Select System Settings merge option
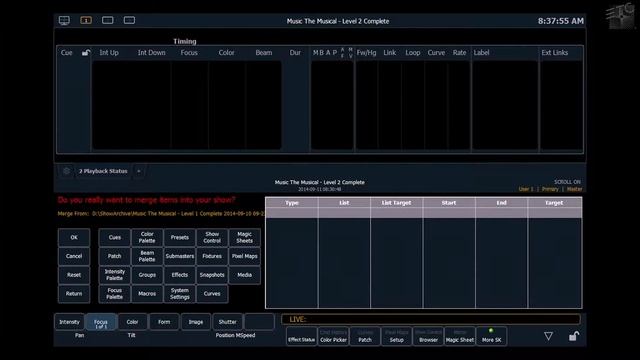640x360 pixels. click(180, 294)
